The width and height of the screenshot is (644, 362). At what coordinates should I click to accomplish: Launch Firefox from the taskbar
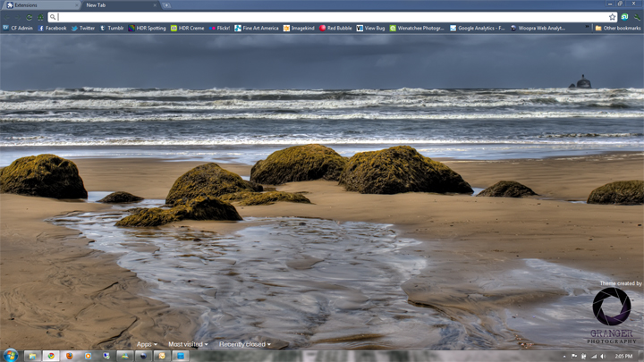pyautogui.click(x=69, y=355)
